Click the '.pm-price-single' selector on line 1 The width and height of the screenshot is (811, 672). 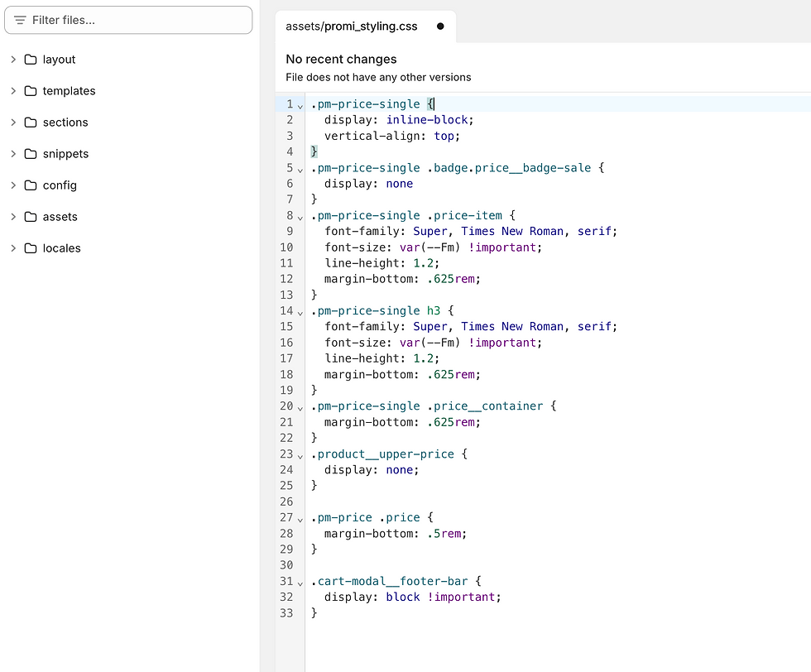[x=366, y=104]
